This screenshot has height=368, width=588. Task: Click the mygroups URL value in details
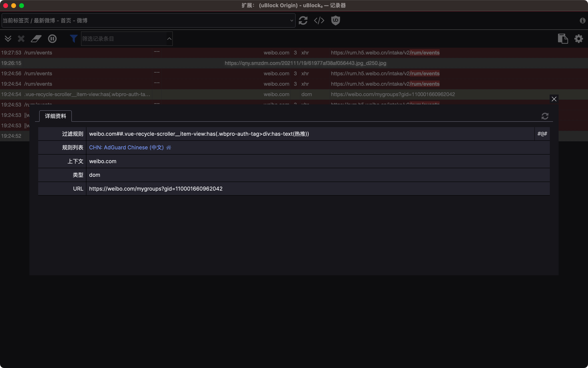coord(156,189)
